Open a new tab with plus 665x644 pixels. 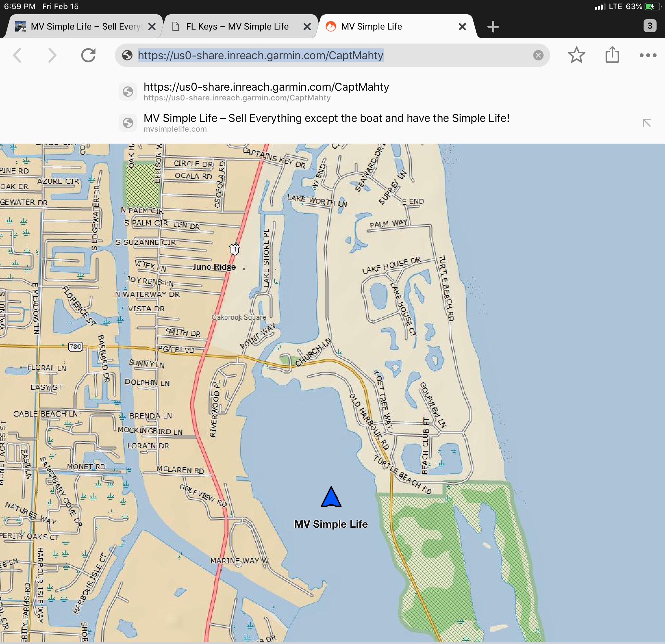[493, 26]
